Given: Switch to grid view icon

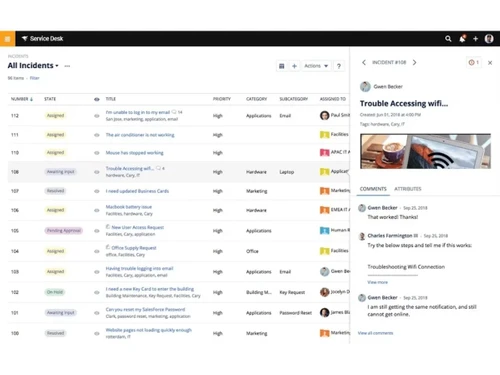Looking at the screenshot, I should [282, 66].
